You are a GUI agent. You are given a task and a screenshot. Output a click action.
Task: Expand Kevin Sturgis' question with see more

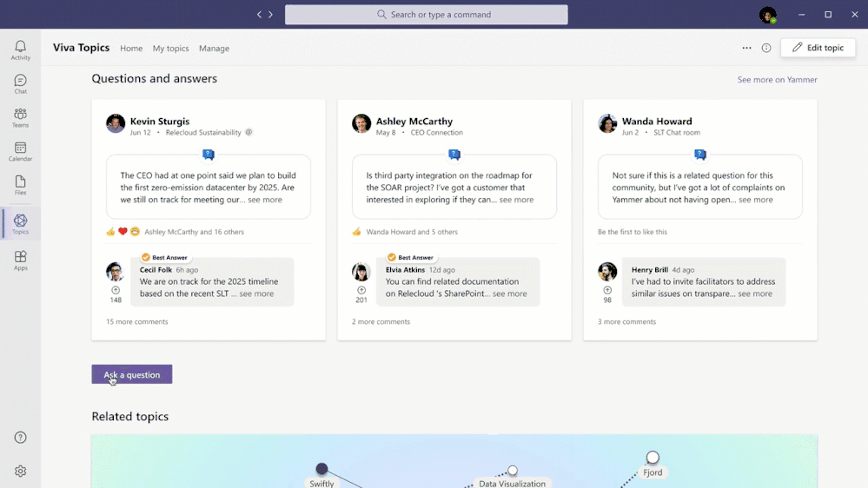(x=265, y=200)
